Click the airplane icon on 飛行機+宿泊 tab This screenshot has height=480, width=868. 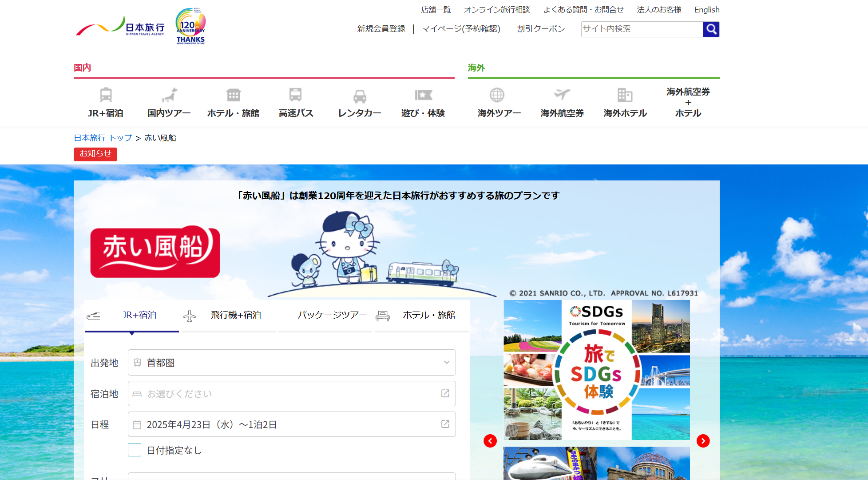[x=190, y=316]
